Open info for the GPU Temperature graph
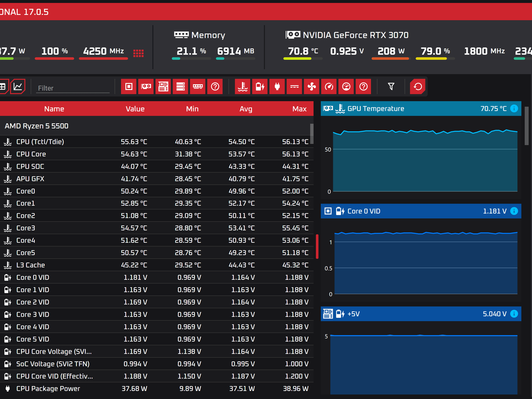The width and height of the screenshot is (532, 399). [514, 108]
